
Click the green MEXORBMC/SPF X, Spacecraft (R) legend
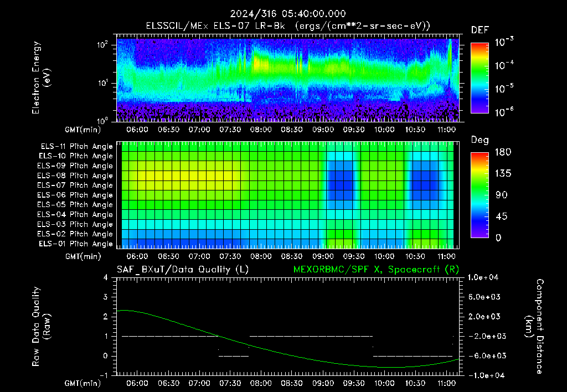(376, 270)
